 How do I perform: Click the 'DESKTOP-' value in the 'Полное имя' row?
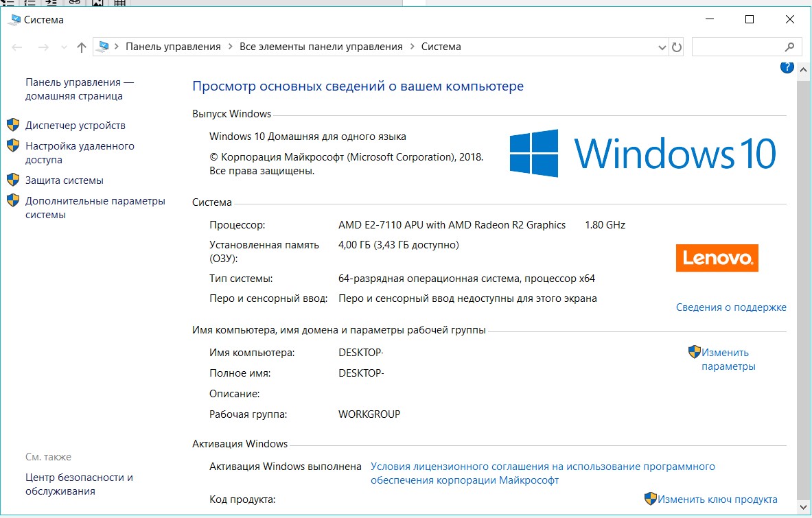click(x=361, y=373)
